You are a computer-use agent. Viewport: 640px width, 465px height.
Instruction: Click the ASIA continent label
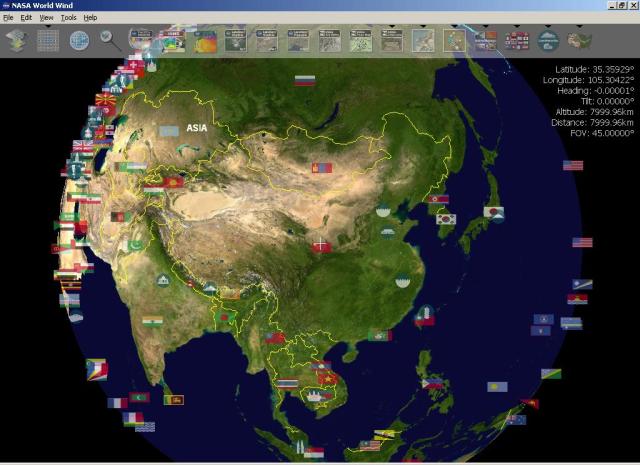pyautogui.click(x=197, y=128)
